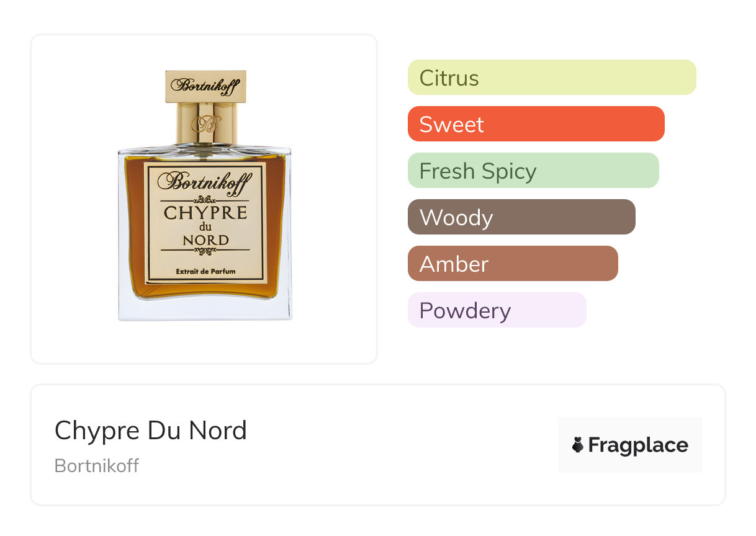Click the Fragplace wordmark text

coord(638,445)
